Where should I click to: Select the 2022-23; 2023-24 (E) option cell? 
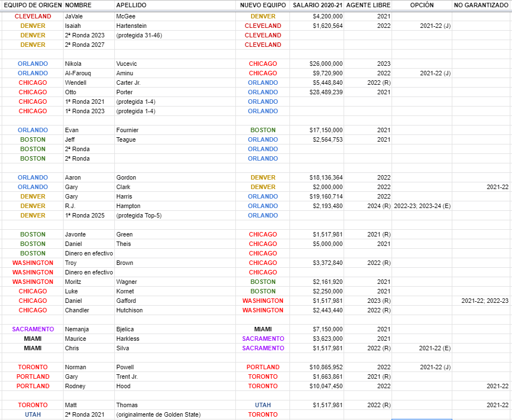pos(422,206)
